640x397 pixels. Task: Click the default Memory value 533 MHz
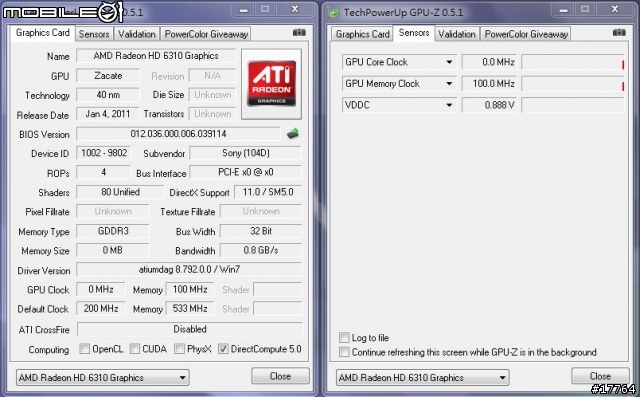click(190, 308)
